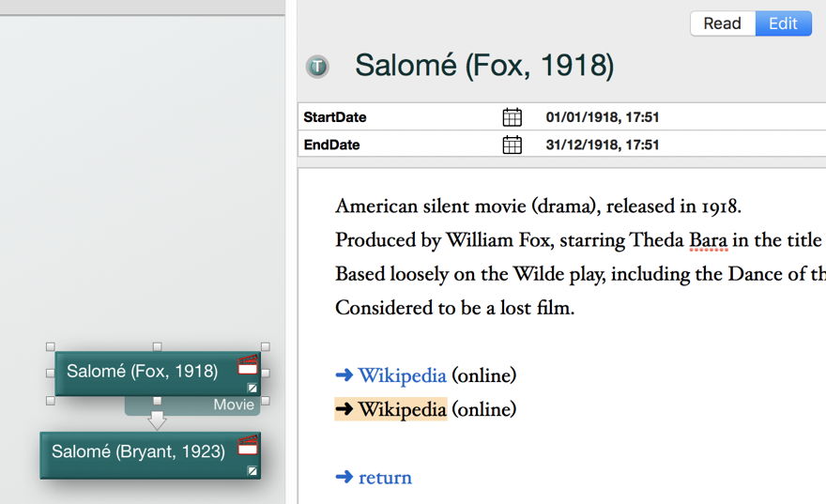The height and width of the screenshot is (504, 826).
Task: Switch the text pane to Read mode
Action: click(x=722, y=23)
